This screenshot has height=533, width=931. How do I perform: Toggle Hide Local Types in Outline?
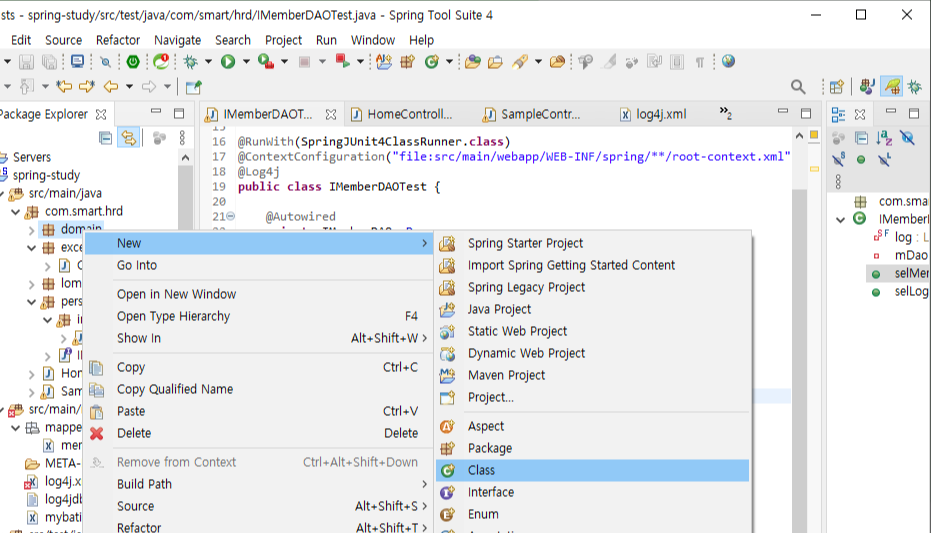pos(884,160)
